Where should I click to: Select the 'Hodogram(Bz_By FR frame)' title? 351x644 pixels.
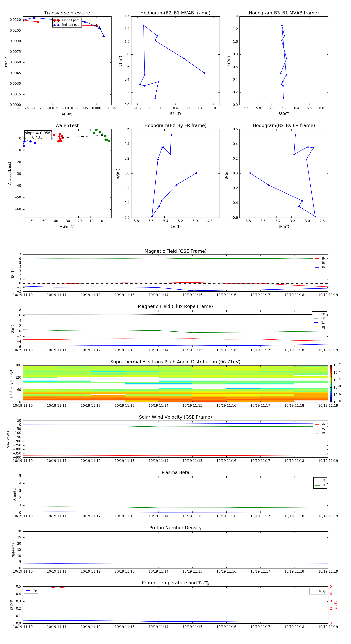click(175, 125)
